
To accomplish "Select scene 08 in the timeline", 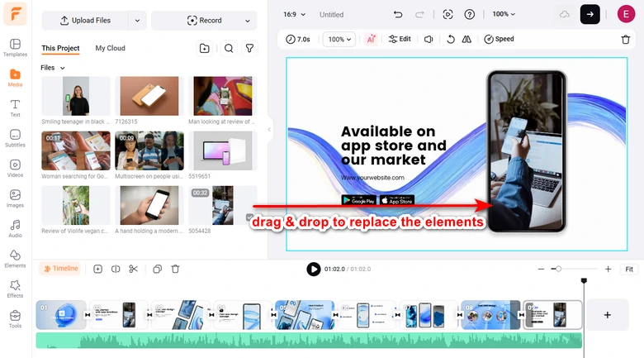I will (490, 315).
